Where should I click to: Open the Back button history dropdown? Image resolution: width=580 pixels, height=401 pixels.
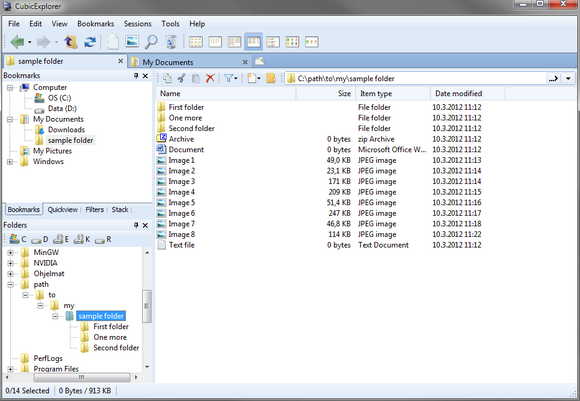[x=30, y=42]
